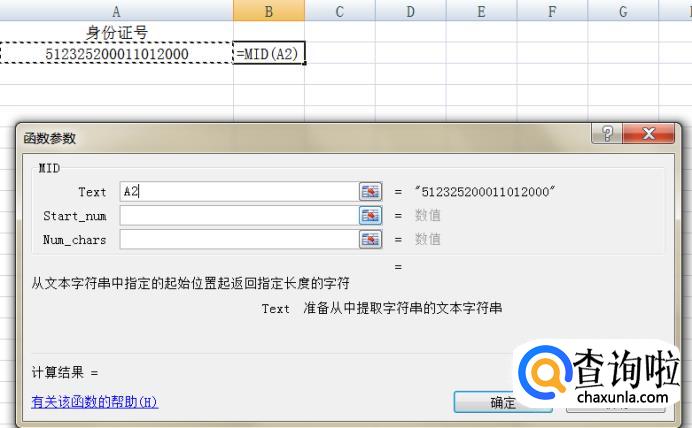This screenshot has height=428, width=692.
Task: Open the 有关该函数的帮助(H) link
Action: click(95, 402)
